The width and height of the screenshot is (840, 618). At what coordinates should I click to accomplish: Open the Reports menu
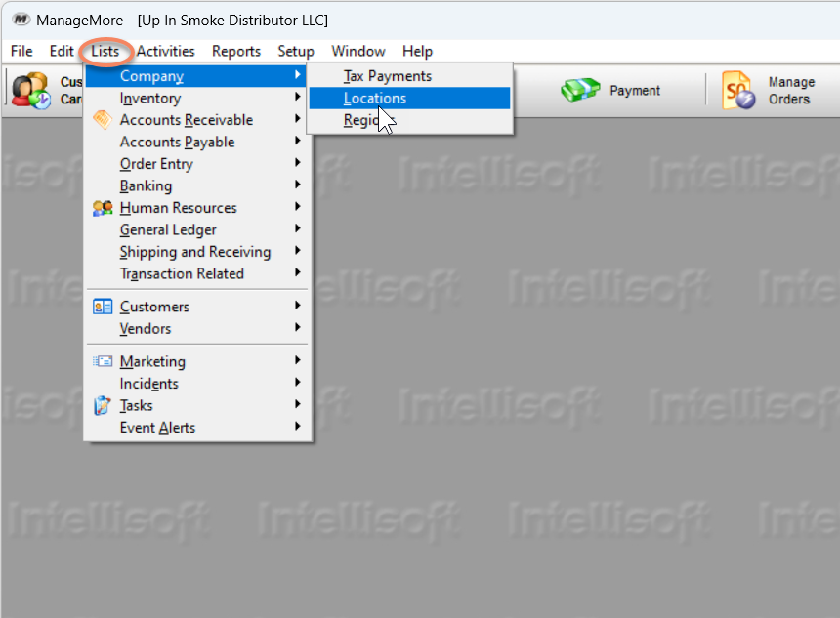point(236,51)
